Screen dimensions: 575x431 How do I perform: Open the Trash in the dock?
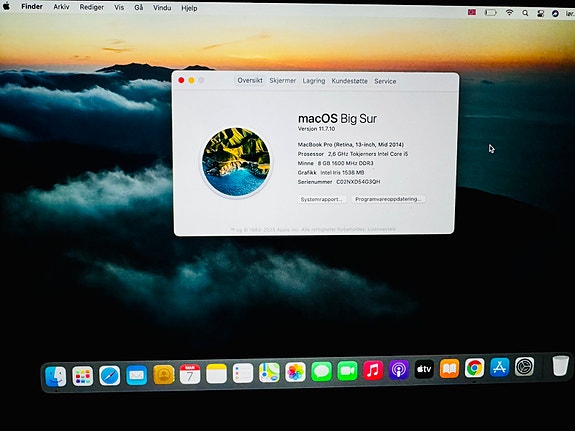click(x=560, y=365)
